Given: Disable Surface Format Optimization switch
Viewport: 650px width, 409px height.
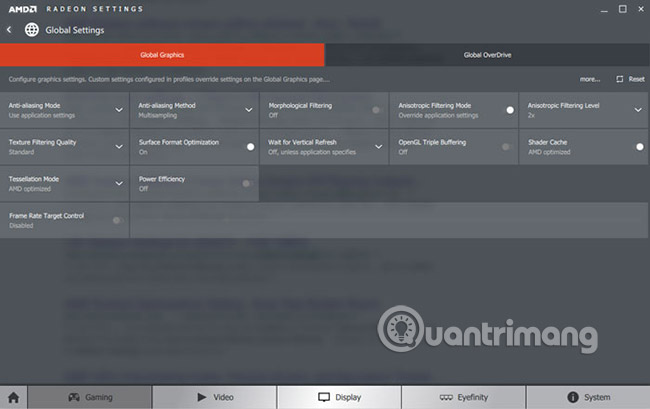Looking at the screenshot, I should [250, 147].
